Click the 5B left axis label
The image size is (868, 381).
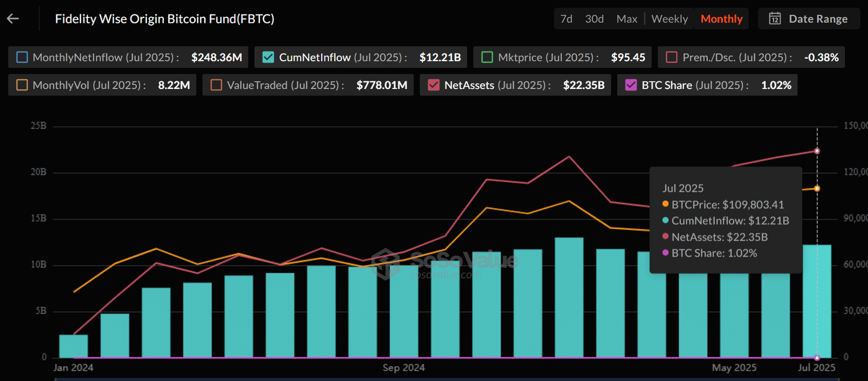[41, 311]
